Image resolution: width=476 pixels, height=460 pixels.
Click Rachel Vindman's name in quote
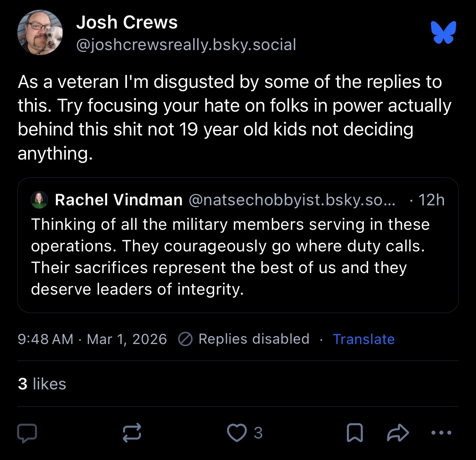coord(119,200)
